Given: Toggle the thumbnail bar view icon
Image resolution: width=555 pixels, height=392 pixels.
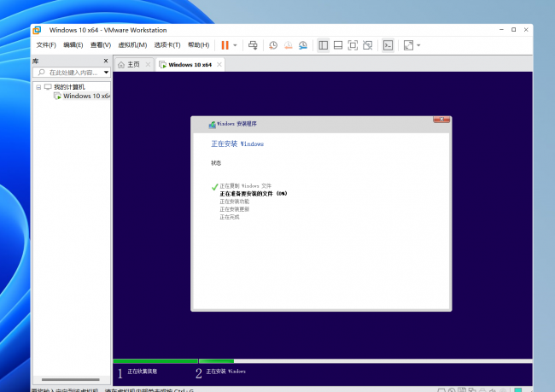Looking at the screenshot, I should click(x=338, y=45).
